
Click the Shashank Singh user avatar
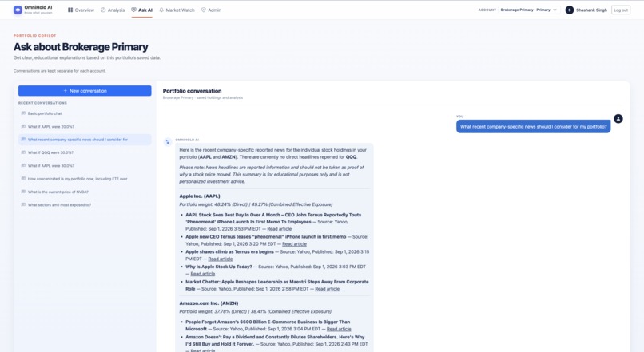tap(569, 10)
